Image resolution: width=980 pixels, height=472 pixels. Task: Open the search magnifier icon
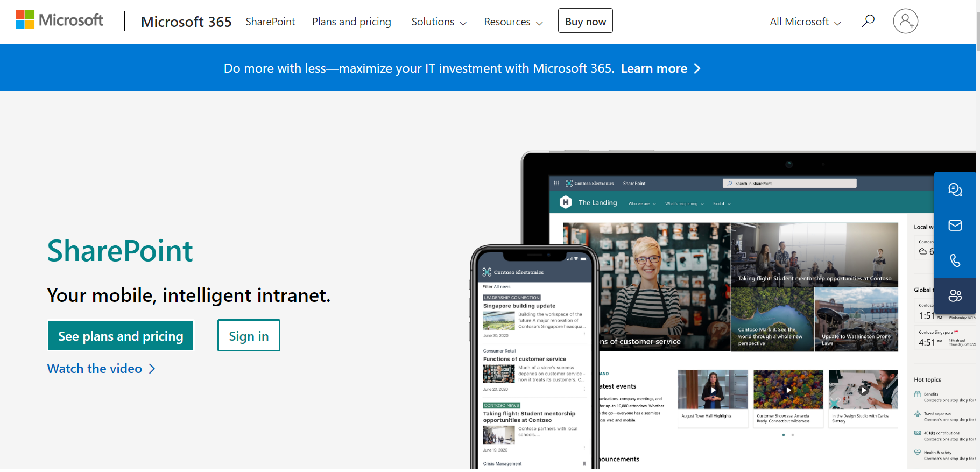pyautogui.click(x=868, y=21)
